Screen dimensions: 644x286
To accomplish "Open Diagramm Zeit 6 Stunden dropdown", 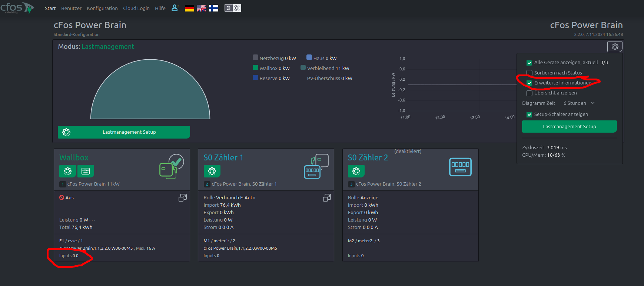I will click(x=579, y=103).
